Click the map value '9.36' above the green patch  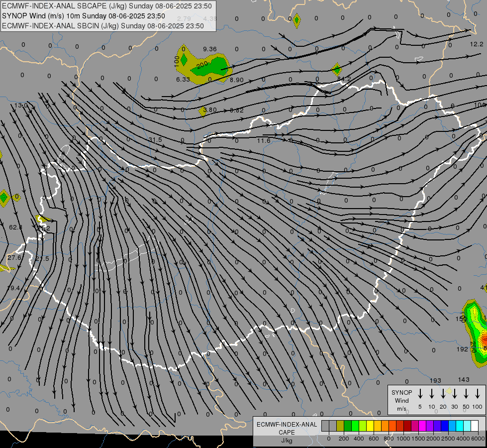click(x=210, y=49)
